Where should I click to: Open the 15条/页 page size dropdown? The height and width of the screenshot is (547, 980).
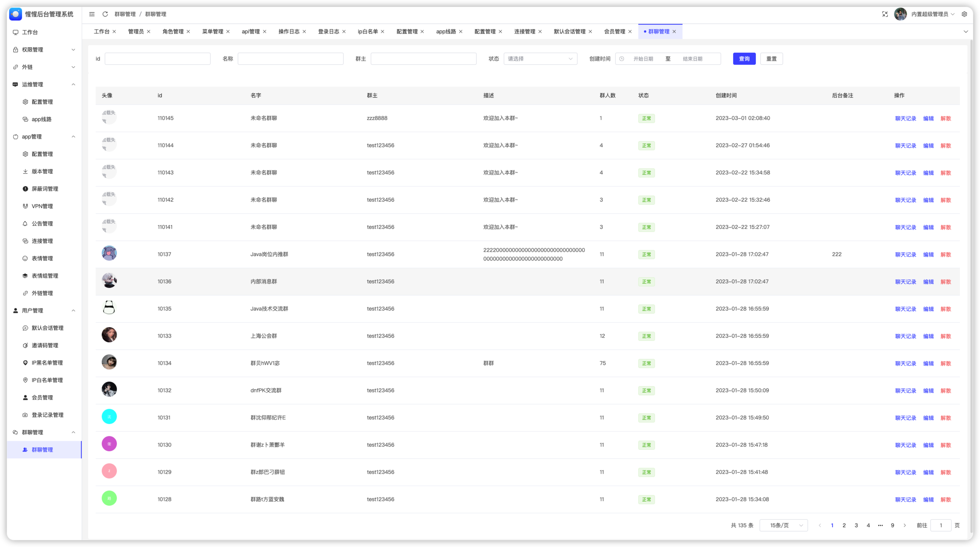tap(783, 525)
